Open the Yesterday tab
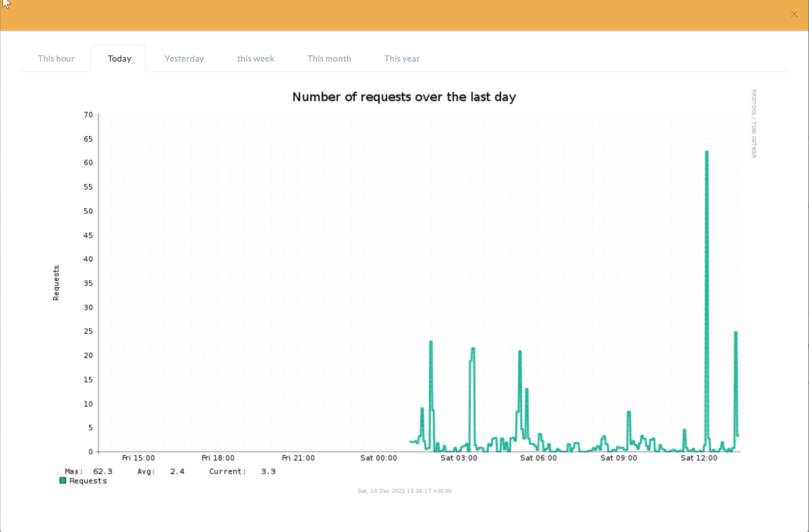This screenshot has width=809, height=532. click(x=184, y=58)
